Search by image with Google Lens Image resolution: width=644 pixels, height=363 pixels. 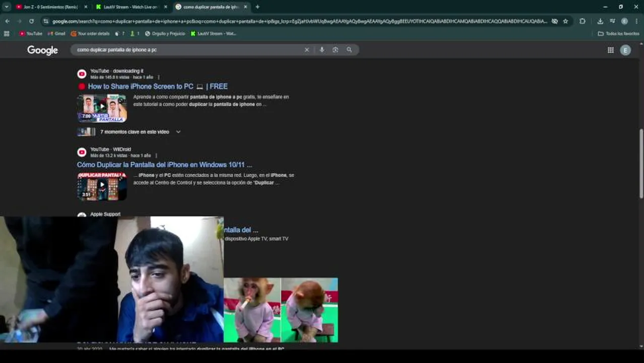(335, 50)
